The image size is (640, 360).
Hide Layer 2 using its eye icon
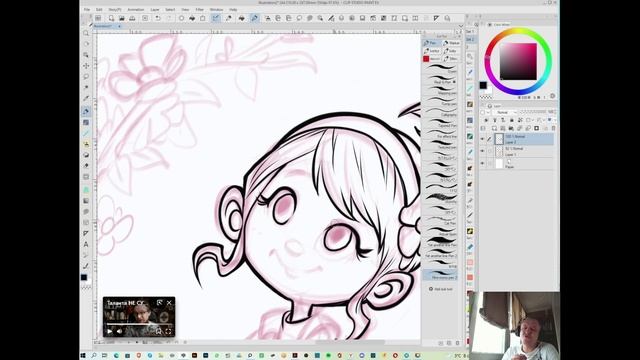click(x=482, y=139)
